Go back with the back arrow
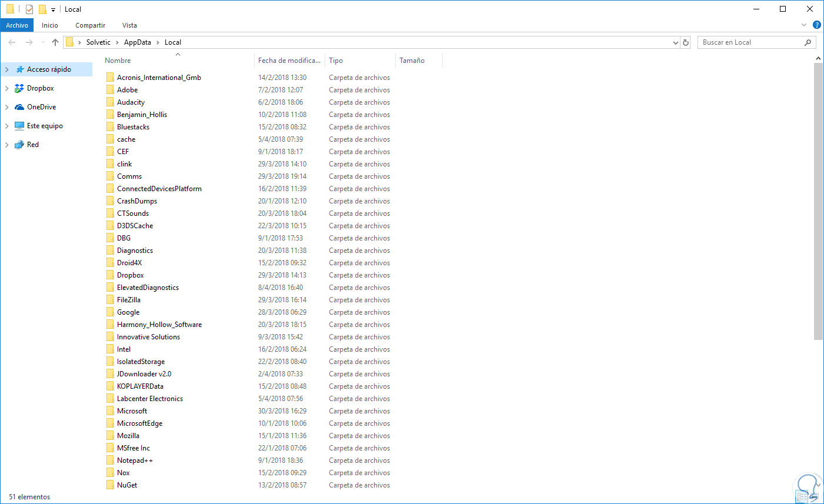The height and width of the screenshot is (504, 824). (x=12, y=42)
